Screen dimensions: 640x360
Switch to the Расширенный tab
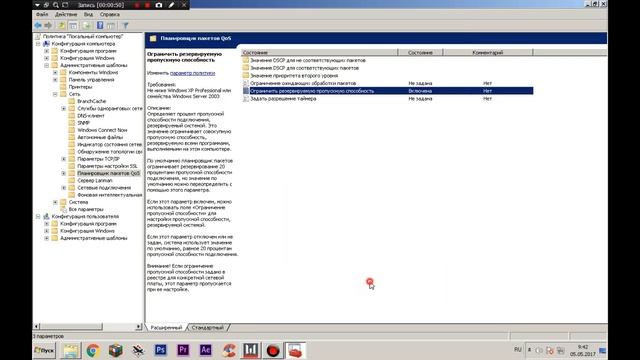point(166,327)
